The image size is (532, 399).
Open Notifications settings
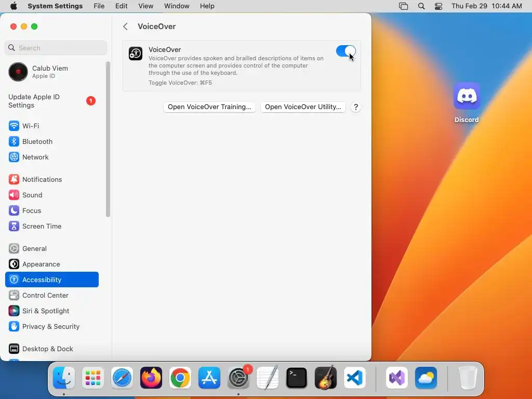51,179
